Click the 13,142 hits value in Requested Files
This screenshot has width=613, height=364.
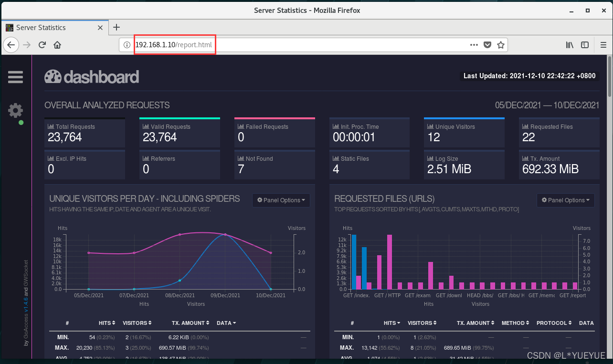(370, 348)
